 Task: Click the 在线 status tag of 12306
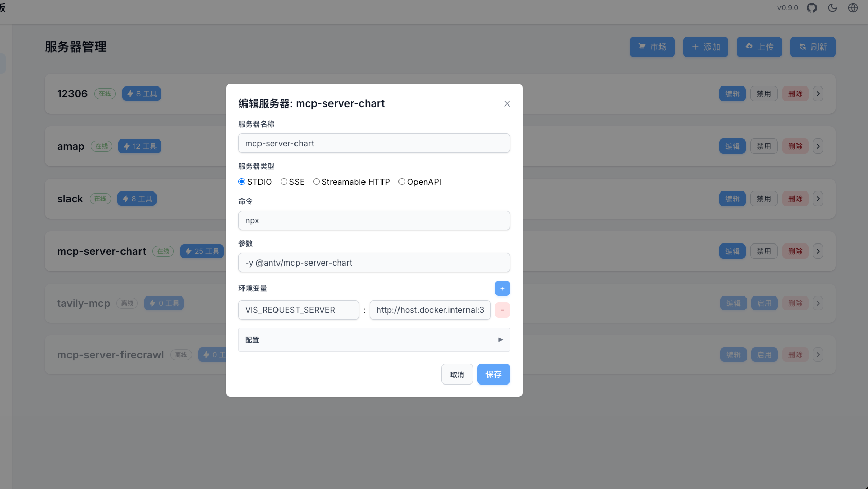click(105, 94)
